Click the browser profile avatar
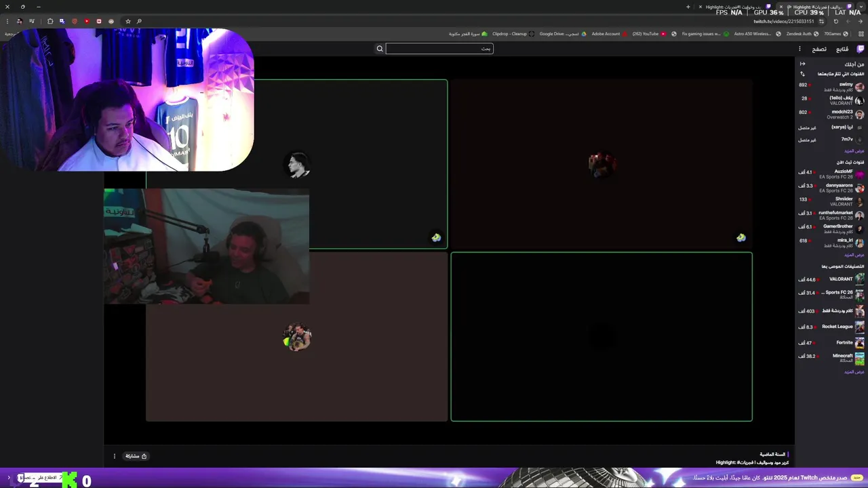This screenshot has width=868, height=488. (19, 21)
